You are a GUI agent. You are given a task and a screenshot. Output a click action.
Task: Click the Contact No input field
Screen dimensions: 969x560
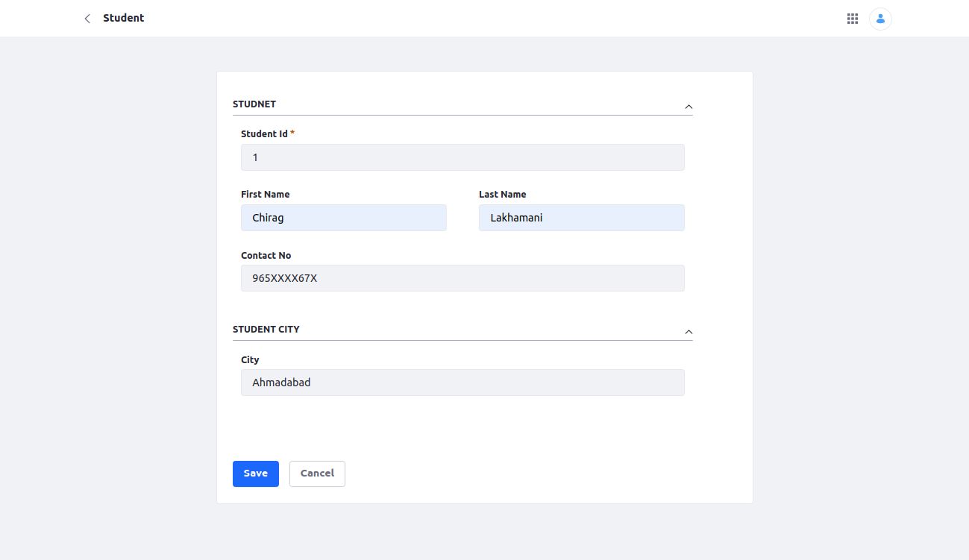click(462, 278)
